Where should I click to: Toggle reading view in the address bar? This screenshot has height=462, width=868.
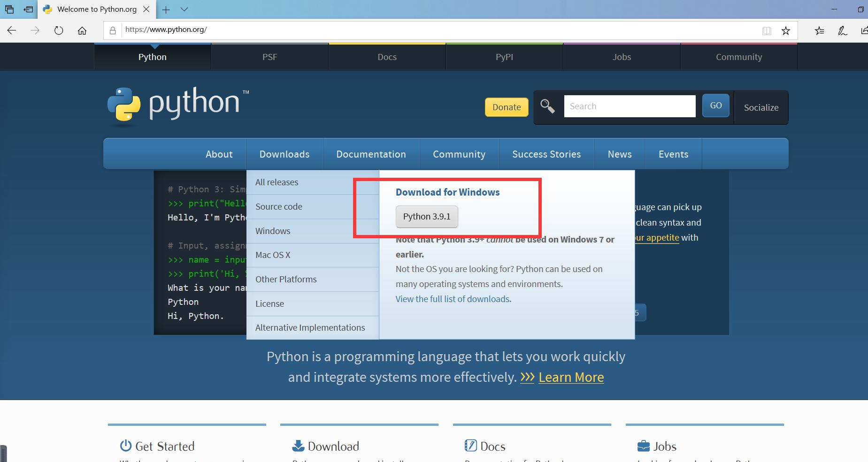pyautogui.click(x=766, y=30)
